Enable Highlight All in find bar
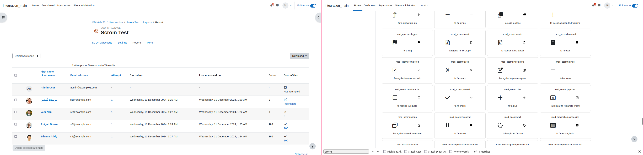This screenshot has height=155, width=644. (x=384, y=152)
